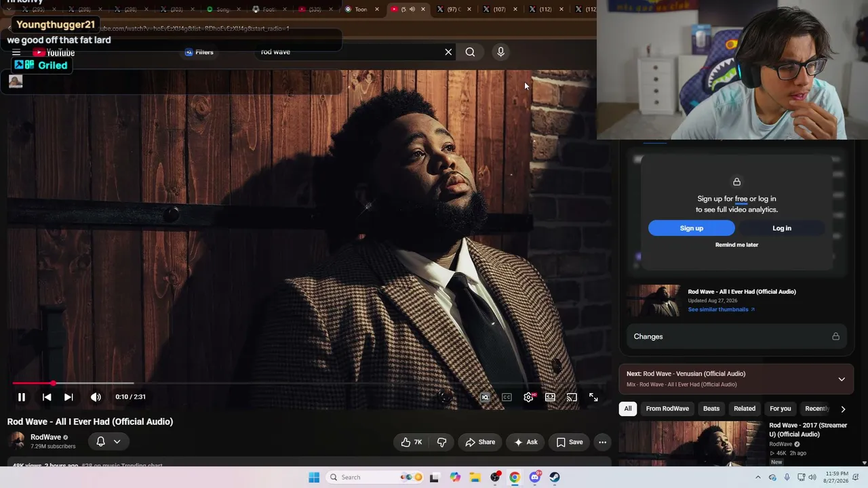Click the RodWave channel avatar
The height and width of the screenshot is (488, 868).
(x=18, y=441)
